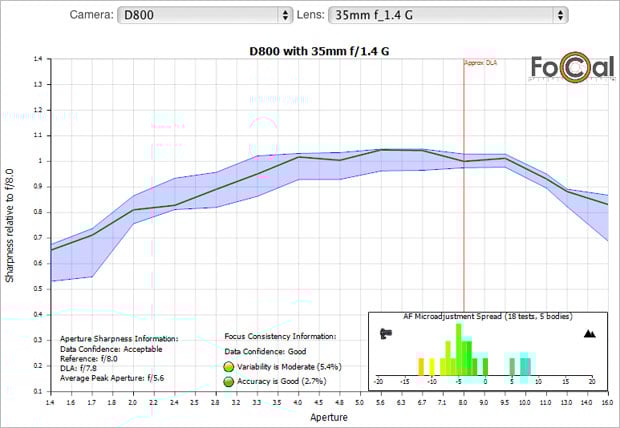Click the 5.6 aperture tick label
This screenshot has height=428, width=620.
(x=381, y=403)
